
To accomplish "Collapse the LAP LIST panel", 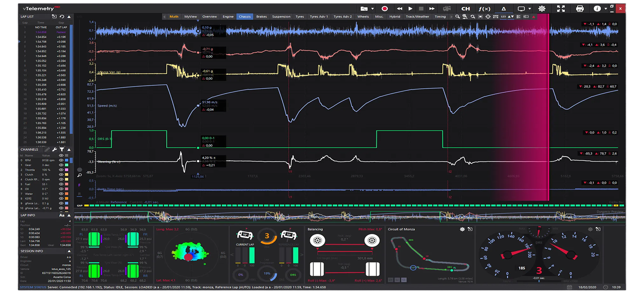I will pyautogui.click(x=69, y=16).
